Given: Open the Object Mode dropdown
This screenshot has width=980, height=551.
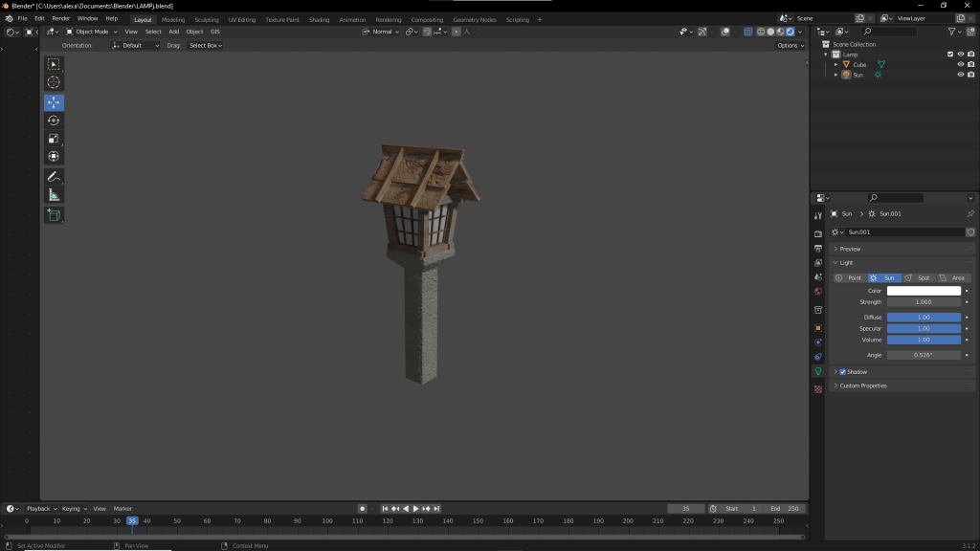Looking at the screenshot, I should tap(91, 32).
